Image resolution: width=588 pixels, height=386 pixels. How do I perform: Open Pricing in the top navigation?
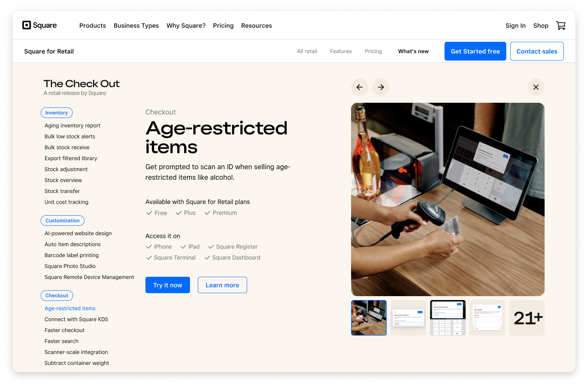[223, 25]
